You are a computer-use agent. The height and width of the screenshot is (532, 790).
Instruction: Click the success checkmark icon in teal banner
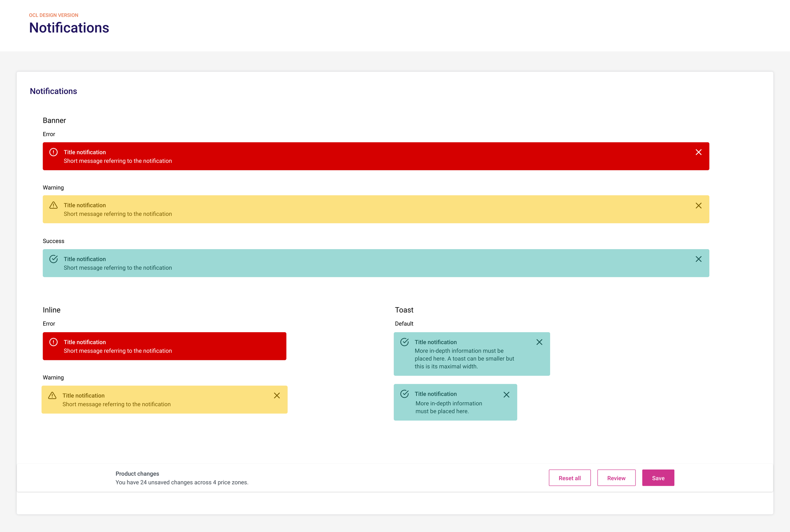pos(53,259)
